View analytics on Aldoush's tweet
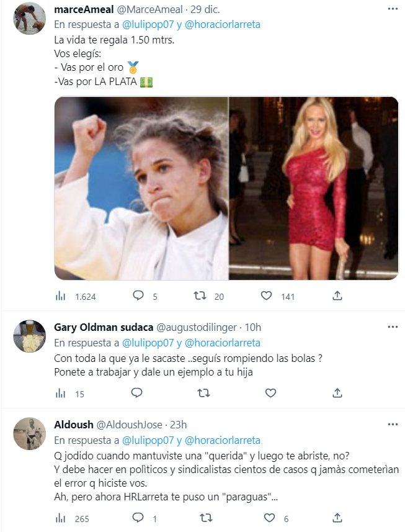 (x=61, y=518)
